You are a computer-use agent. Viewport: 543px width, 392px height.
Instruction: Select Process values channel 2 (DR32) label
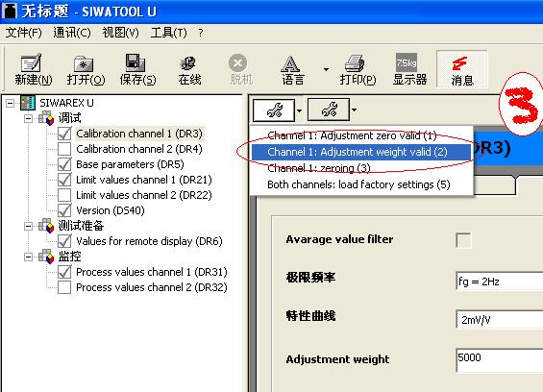152,287
